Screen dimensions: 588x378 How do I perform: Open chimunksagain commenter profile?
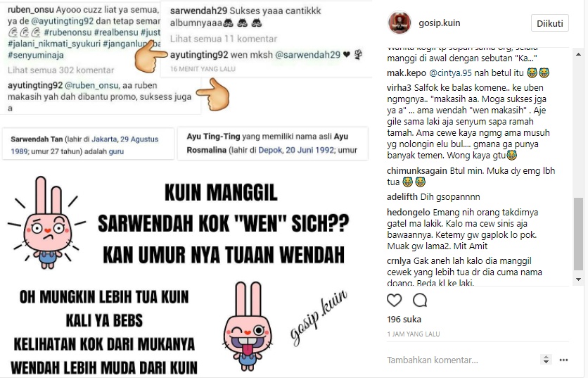[x=417, y=171]
